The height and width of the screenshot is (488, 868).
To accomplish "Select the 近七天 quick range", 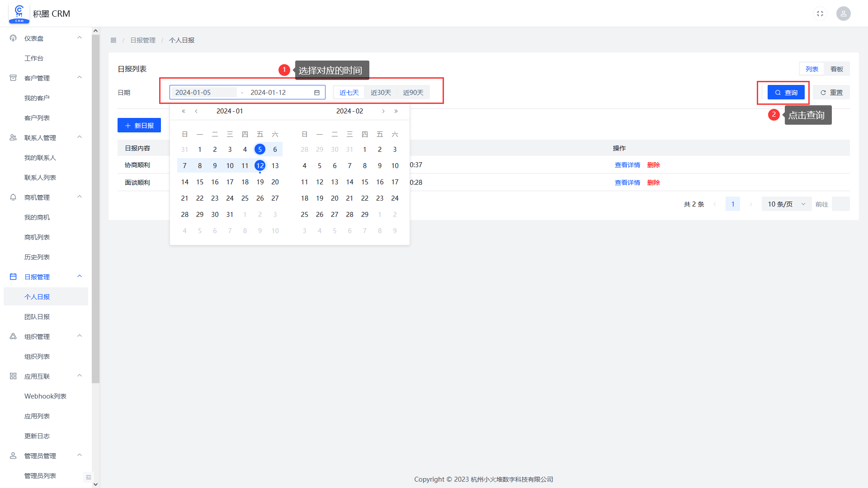I will tap(349, 93).
